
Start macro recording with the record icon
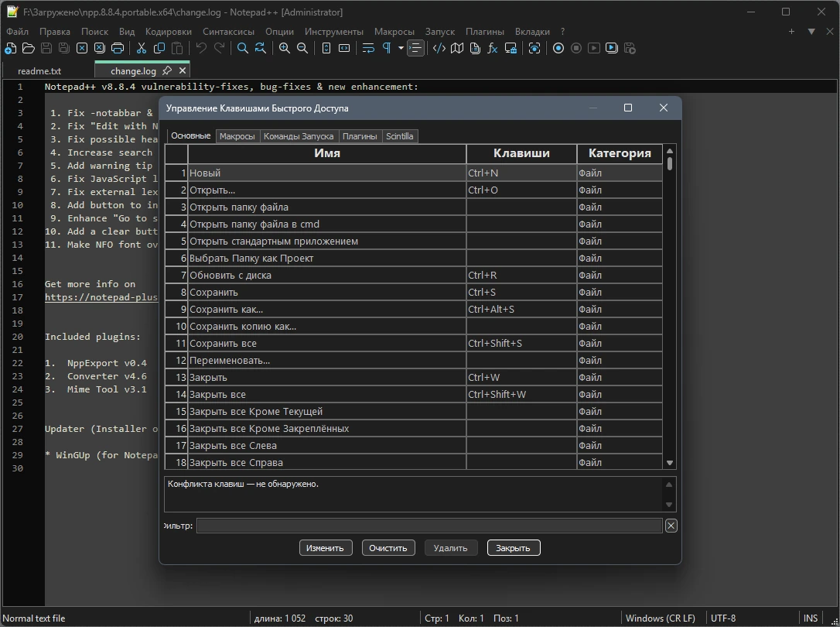click(558, 48)
